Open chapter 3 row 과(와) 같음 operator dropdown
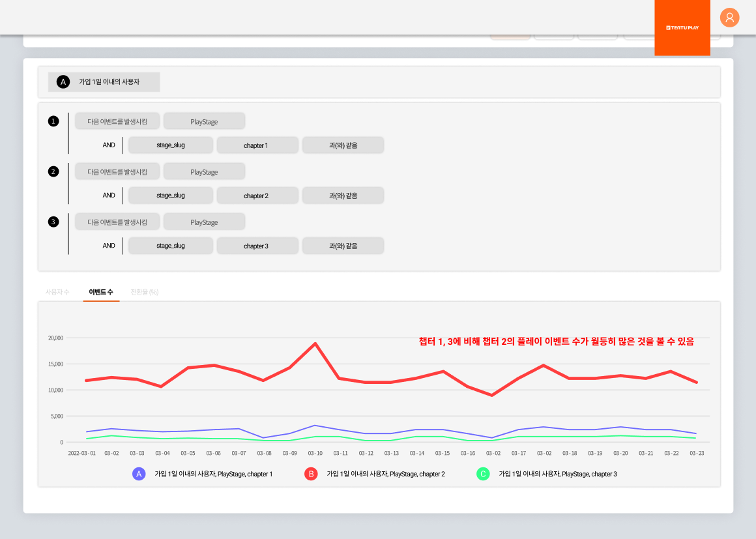Viewport: 756px width, 539px height. click(343, 246)
